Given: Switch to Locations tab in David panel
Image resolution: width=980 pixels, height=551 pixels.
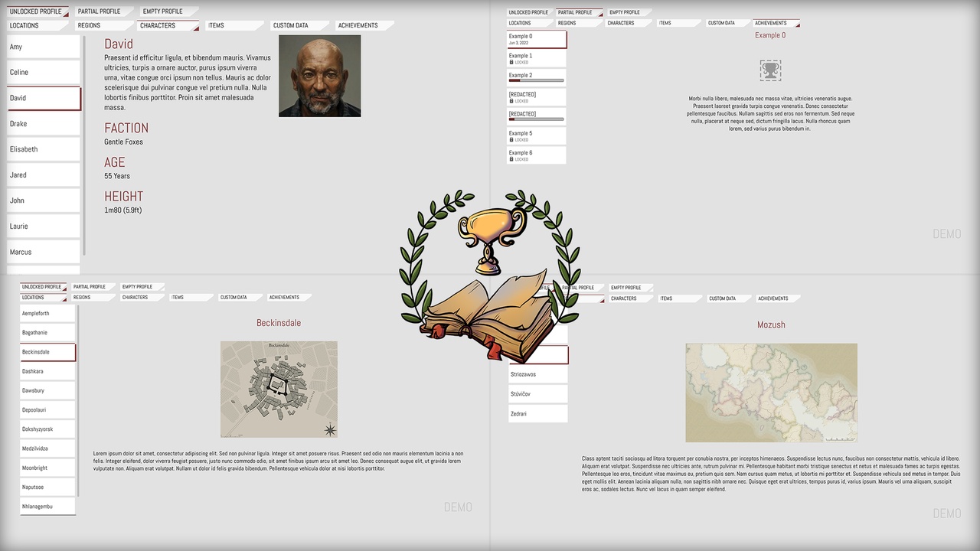Looking at the screenshot, I should pyautogui.click(x=38, y=25).
